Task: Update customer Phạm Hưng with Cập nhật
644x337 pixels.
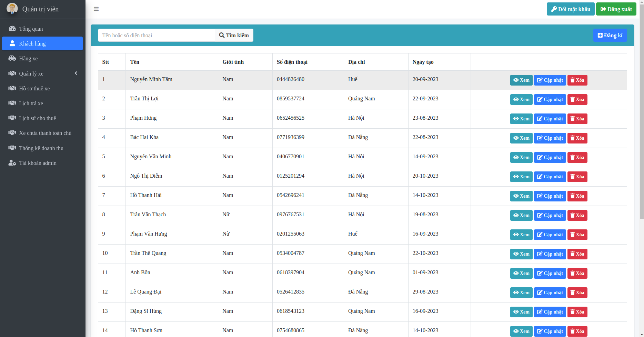Action: [550, 119]
